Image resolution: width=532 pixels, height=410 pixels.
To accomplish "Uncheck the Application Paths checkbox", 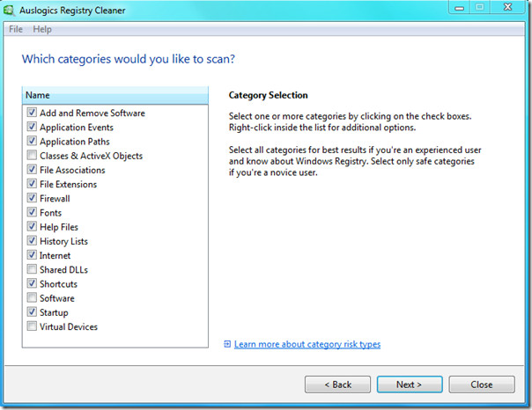I will (32, 141).
